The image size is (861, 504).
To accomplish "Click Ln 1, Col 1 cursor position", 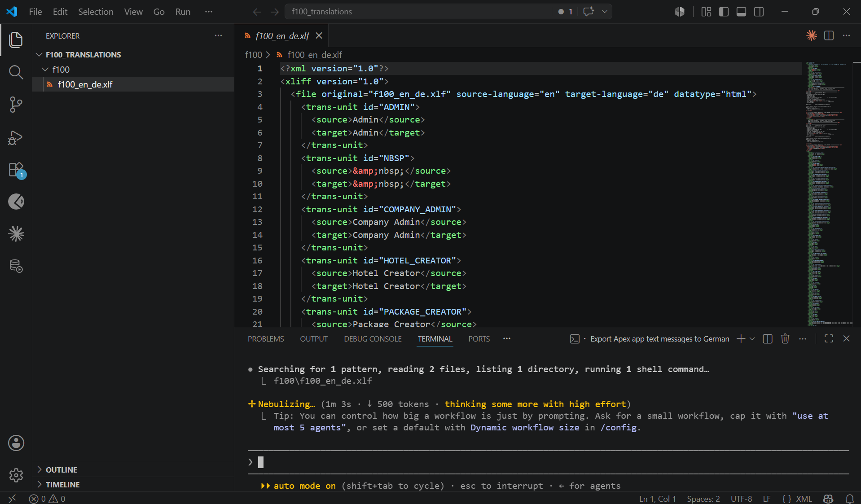I will pos(657,499).
